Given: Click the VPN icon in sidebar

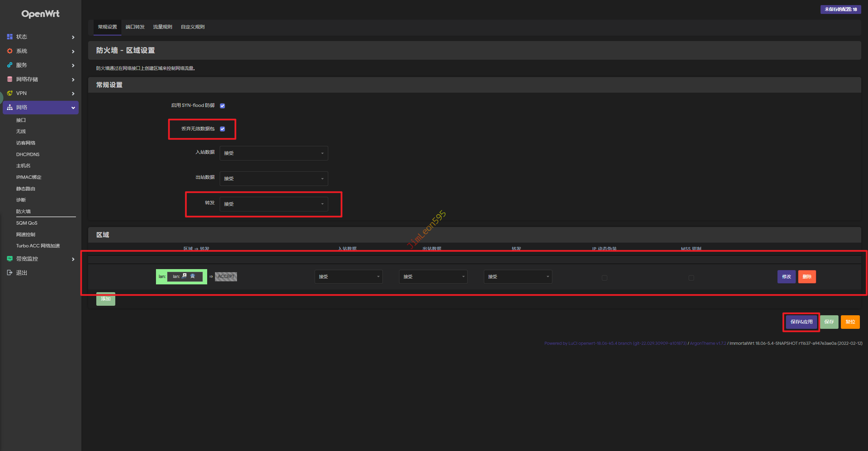Looking at the screenshot, I should 10,93.
